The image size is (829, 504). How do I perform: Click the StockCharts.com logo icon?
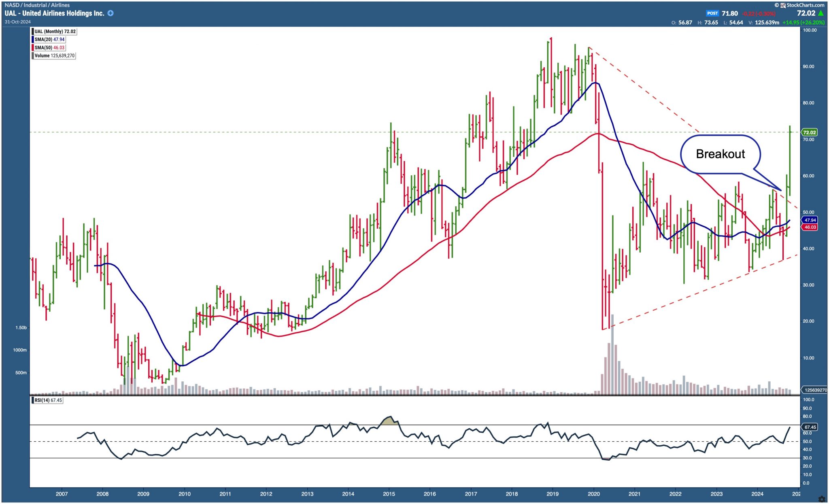(783, 5)
